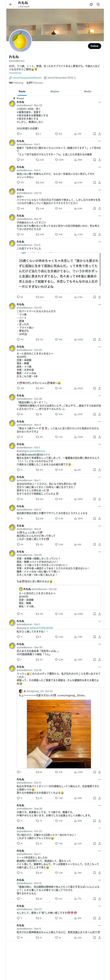The image size is (110, 980).
Task: Reply to the Nov 4 post
Action: click(17, 437)
